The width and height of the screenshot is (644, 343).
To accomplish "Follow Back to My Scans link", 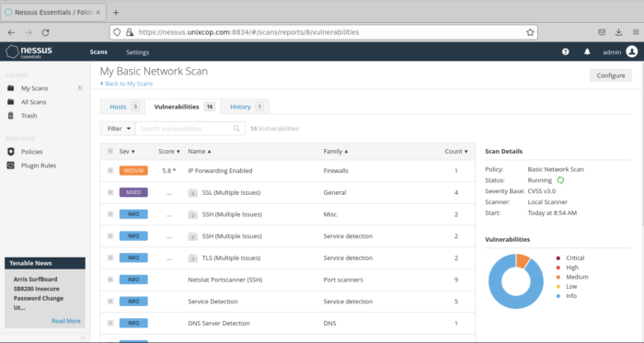I will click(x=127, y=84).
